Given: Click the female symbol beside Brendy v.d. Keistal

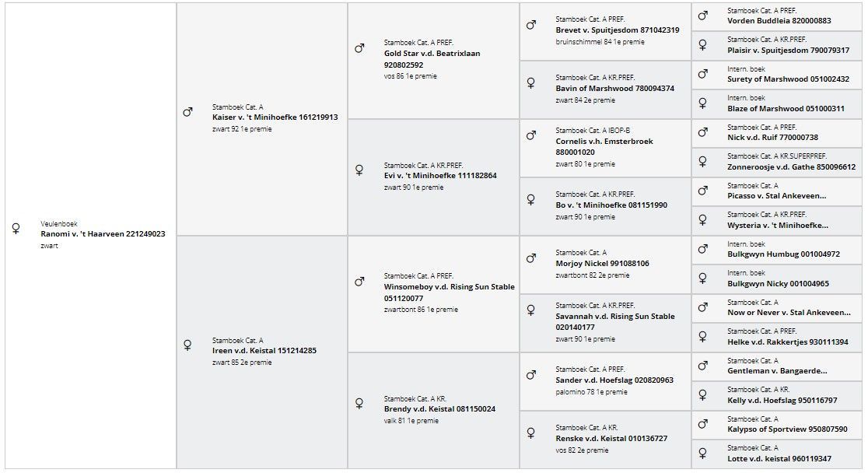Looking at the screenshot, I should pos(359,403).
